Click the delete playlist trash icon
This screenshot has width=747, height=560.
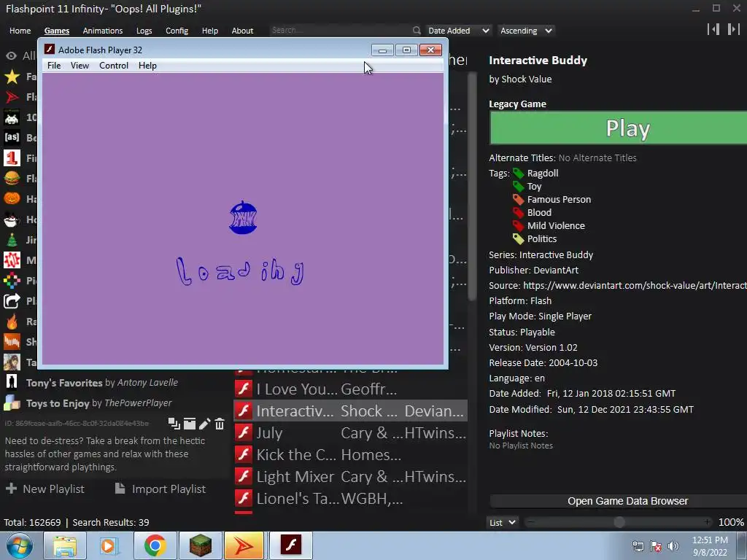pos(219,424)
